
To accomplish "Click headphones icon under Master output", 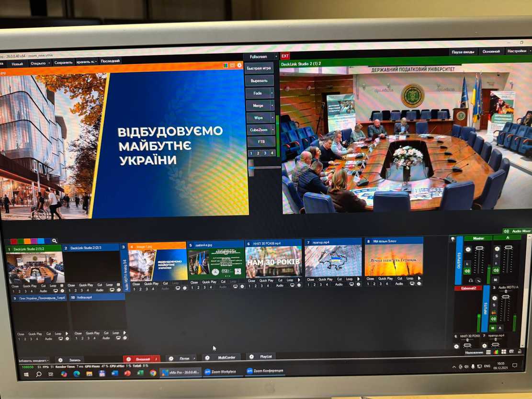I will click(x=471, y=280).
